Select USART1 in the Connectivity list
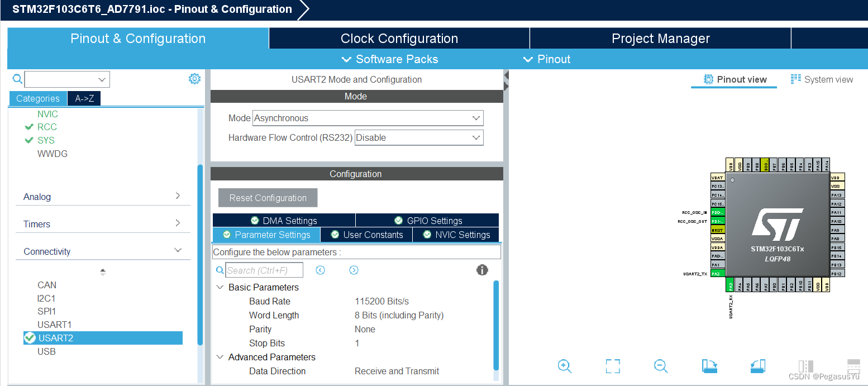Viewport: 868px width, 386px height. [x=54, y=325]
